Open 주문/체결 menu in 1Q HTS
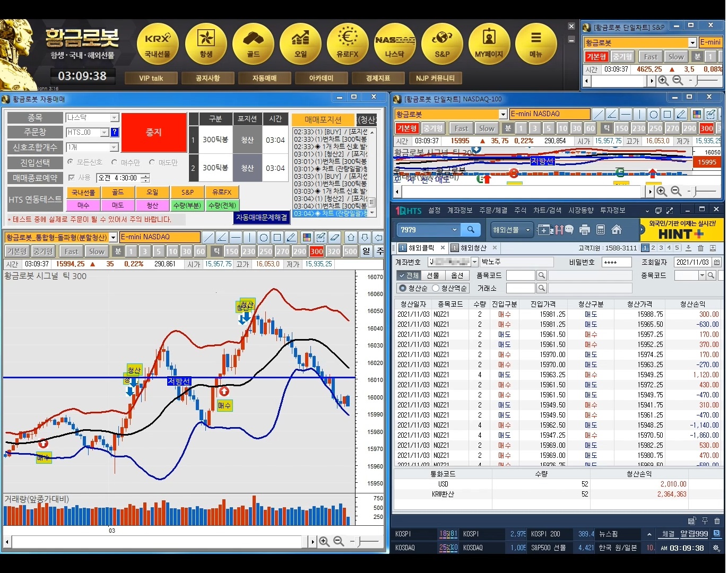Screen dimensions: 728x573 click(493, 210)
